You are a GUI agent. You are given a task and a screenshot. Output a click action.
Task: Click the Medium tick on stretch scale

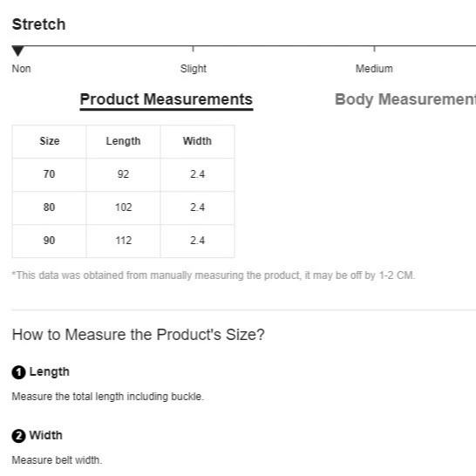tap(374, 49)
